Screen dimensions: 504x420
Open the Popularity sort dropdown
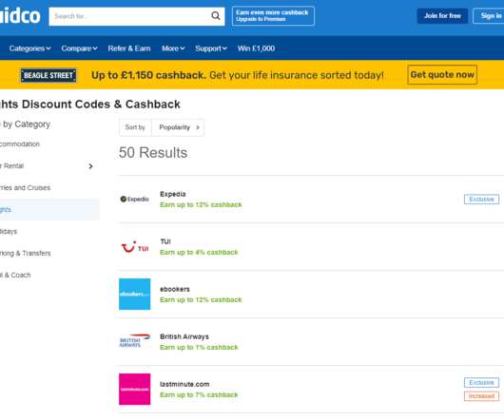(x=178, y=127)
